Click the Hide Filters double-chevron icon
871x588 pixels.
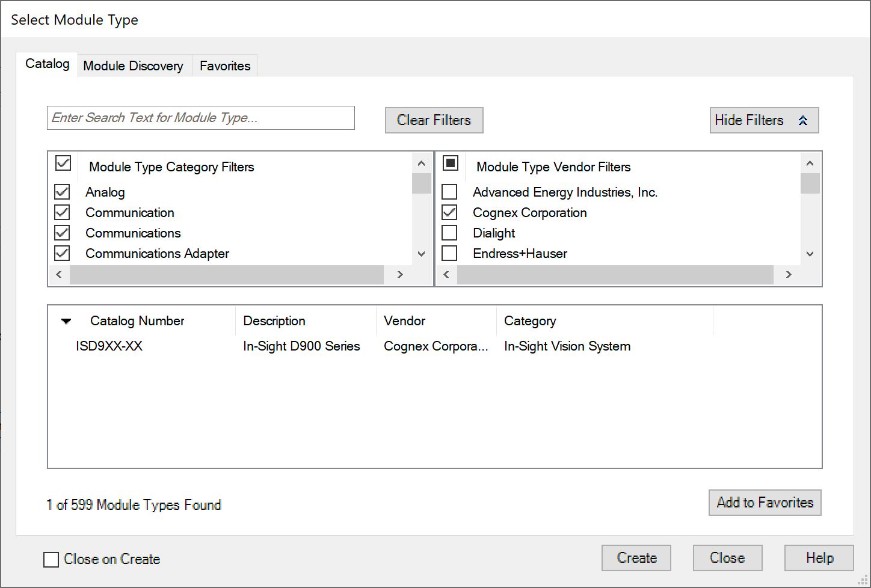[x=802, y=121]
